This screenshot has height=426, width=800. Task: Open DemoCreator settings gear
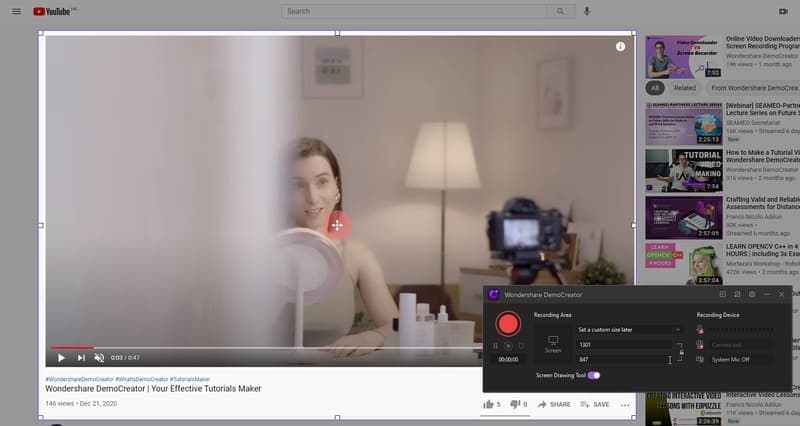point(752,294)
